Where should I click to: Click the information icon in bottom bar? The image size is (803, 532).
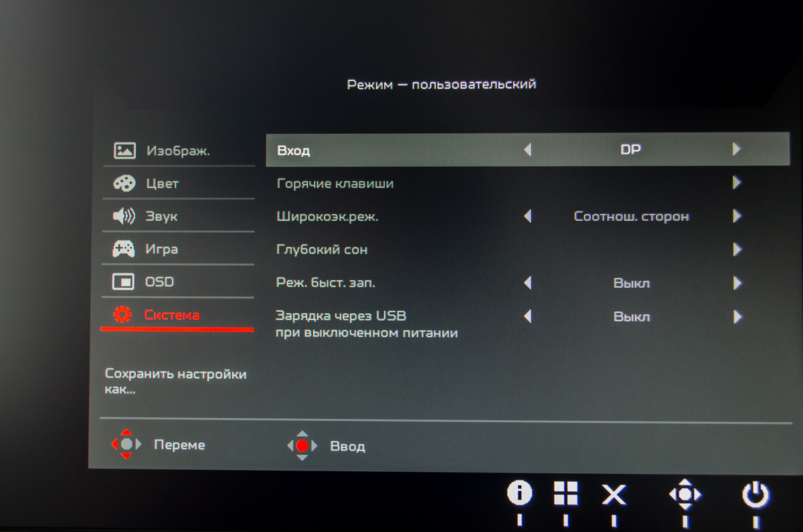(x=519, y=494)
